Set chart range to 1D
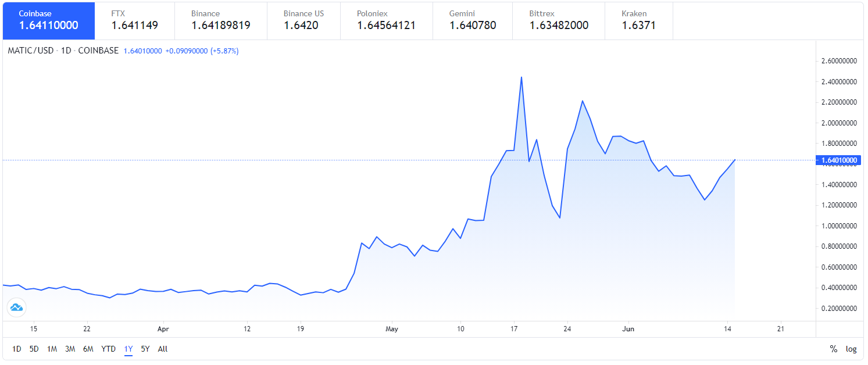Image resolution: width=868 pixels, height=365 pixels. point(17,349)
